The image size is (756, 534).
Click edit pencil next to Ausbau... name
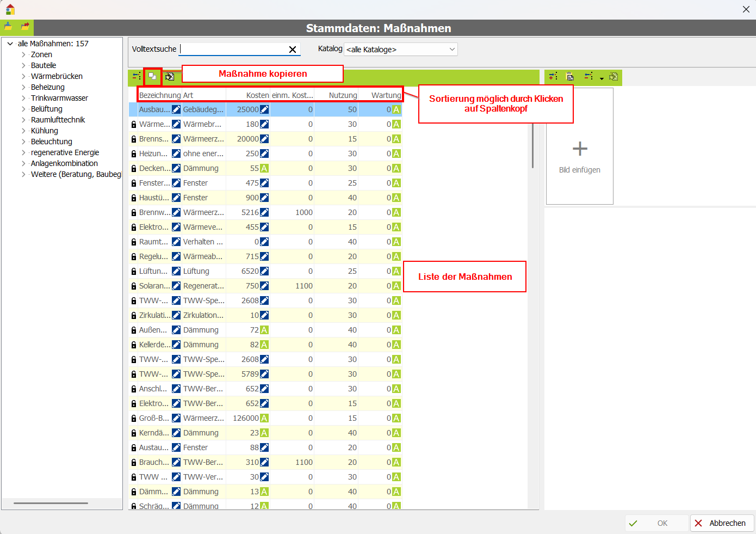tap(176, 109)
